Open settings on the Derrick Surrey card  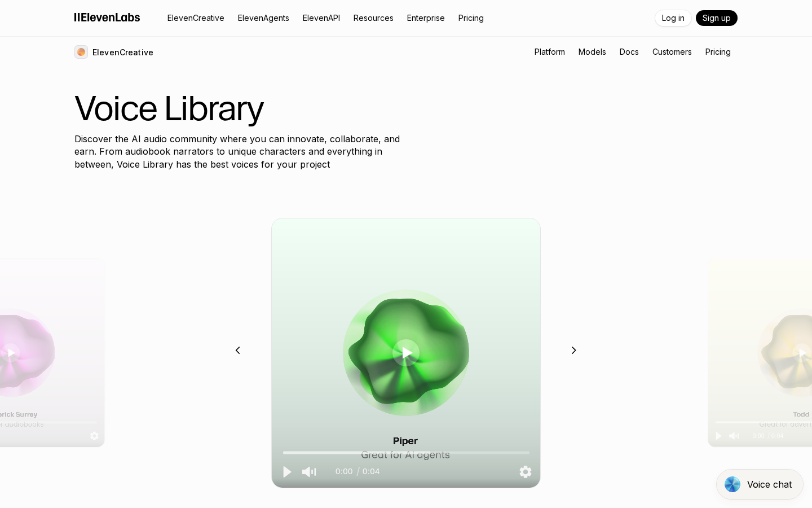click(x=94, y=436)
